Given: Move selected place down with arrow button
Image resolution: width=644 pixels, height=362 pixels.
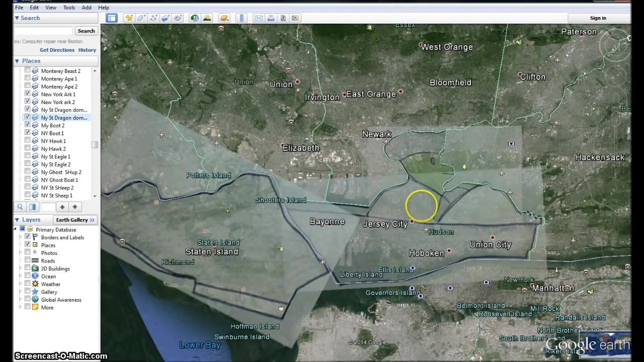Looking at the screenshot, I should pyautogui.click(x=74, y=207).
